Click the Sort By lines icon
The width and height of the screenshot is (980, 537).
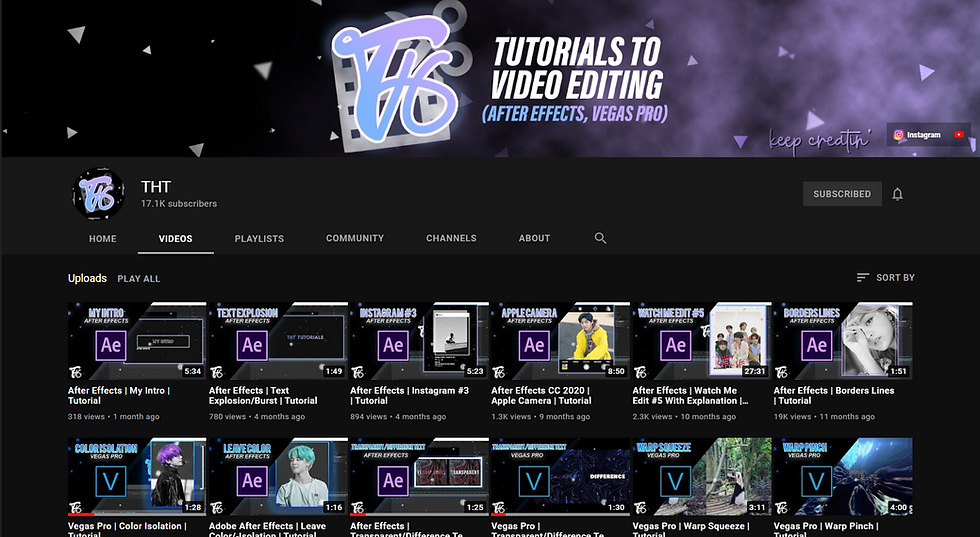(x=862, y=278)
